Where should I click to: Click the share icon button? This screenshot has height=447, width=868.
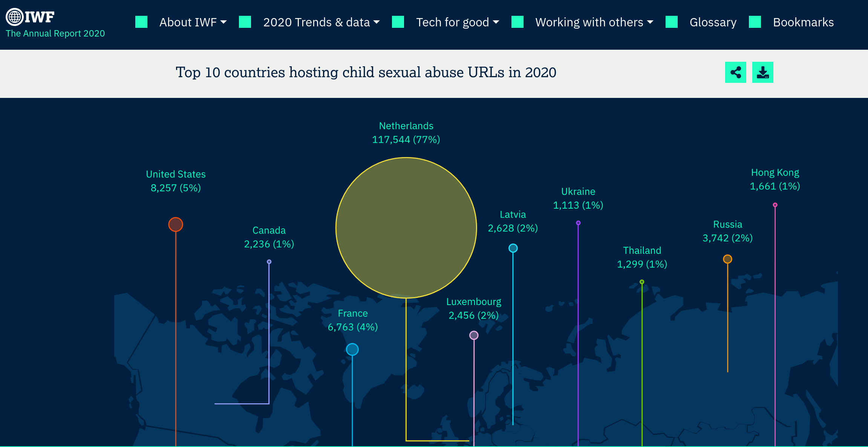pos(735,72)
